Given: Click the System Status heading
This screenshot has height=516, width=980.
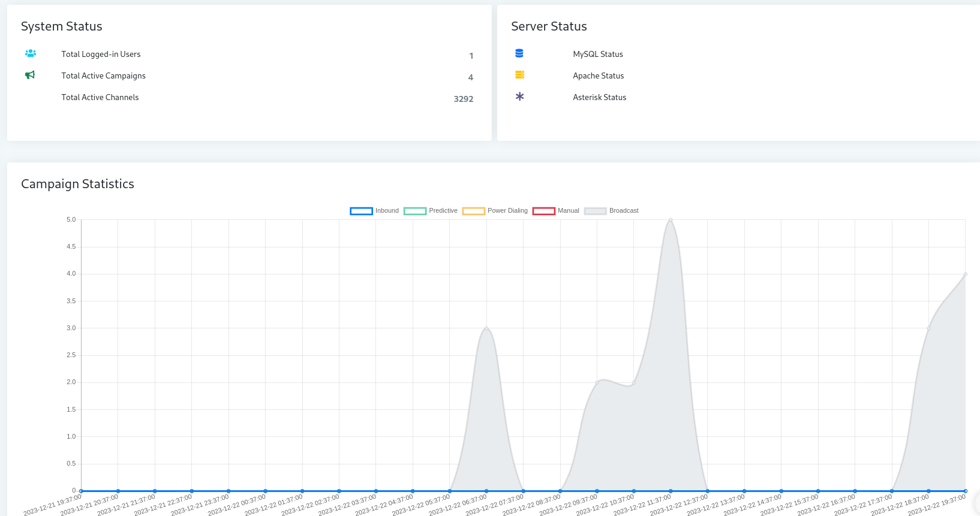Looking at the screenshot, I should (x=62, y=26).
